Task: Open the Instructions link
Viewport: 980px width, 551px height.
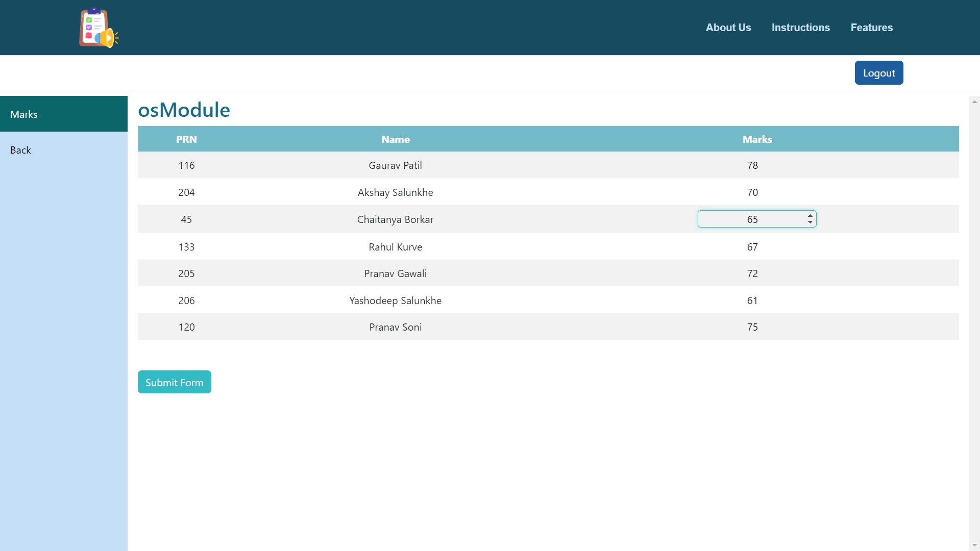Action: (800, 28)
